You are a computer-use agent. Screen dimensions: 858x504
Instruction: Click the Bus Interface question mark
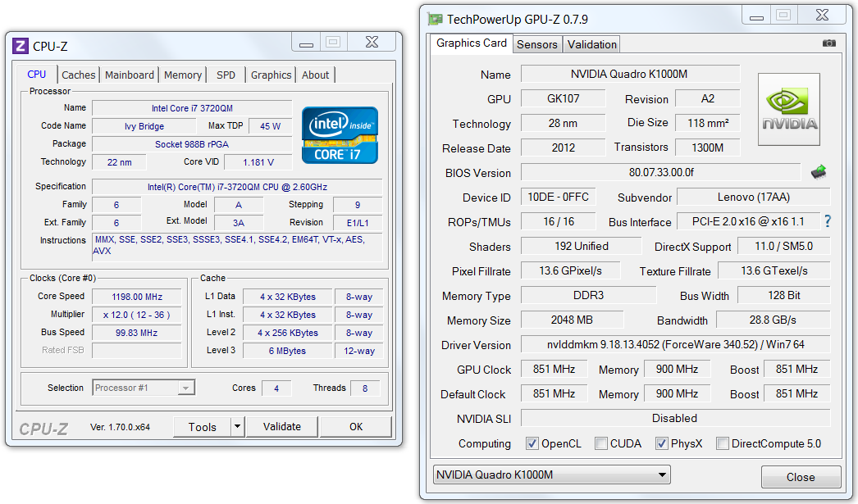tap(827, 221)
